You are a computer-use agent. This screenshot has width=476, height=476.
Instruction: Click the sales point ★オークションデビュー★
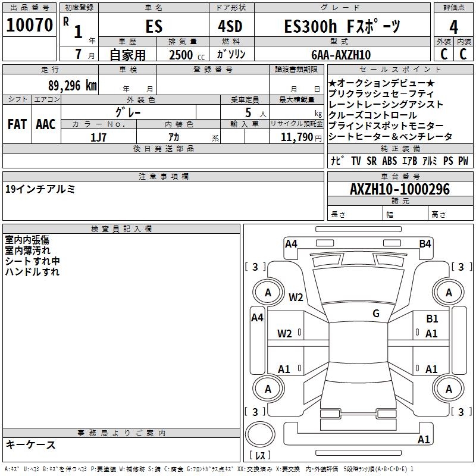pos(381,83)
